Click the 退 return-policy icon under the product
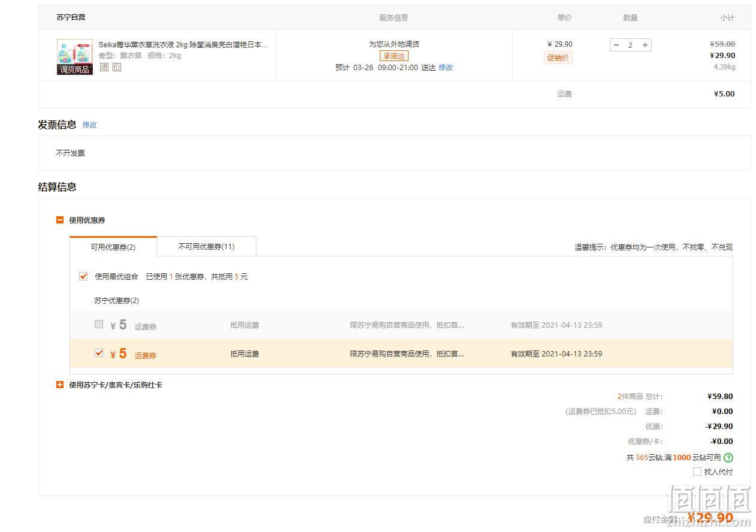 (x=104, y=67)
